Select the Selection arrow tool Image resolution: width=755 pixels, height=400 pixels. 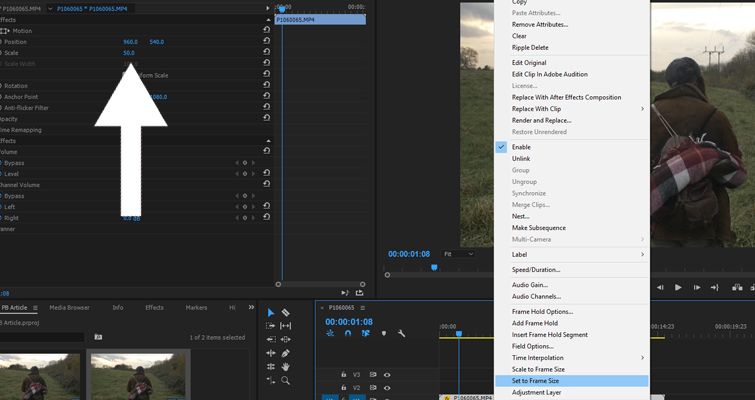(x=271, y=313)
